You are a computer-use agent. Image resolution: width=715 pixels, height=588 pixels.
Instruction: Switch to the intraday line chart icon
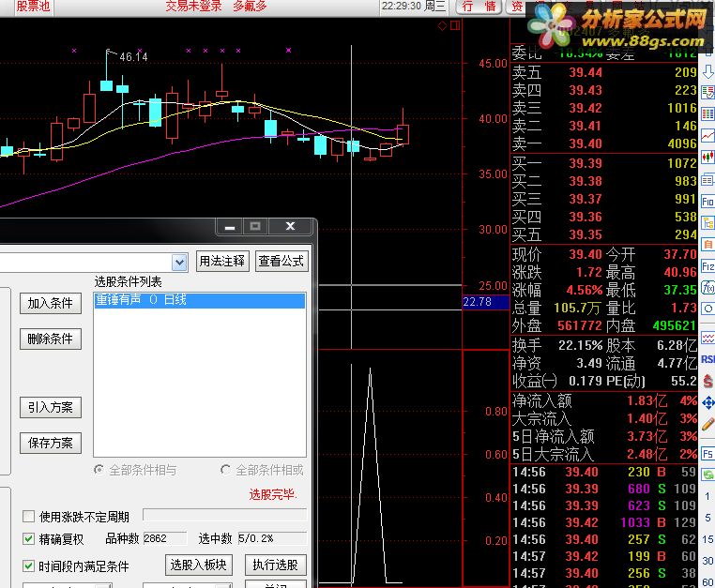pos(707,135)
